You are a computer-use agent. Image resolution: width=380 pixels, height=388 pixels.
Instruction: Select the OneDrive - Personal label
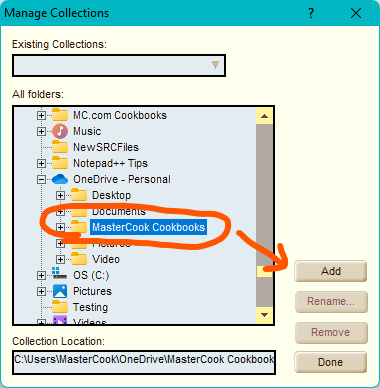click(x=122, y=179)
